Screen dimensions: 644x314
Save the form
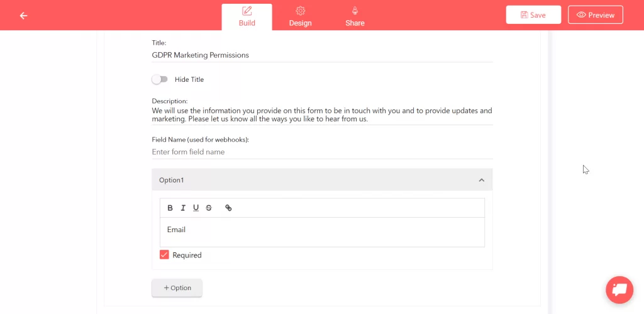click(x=533, y=15)
